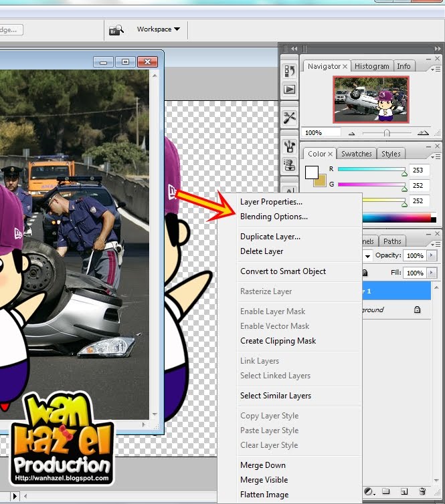This screenshot has height=504, width=445.
Task: Open the Opacity slider popup arrow
Action: tap(432, 255)
